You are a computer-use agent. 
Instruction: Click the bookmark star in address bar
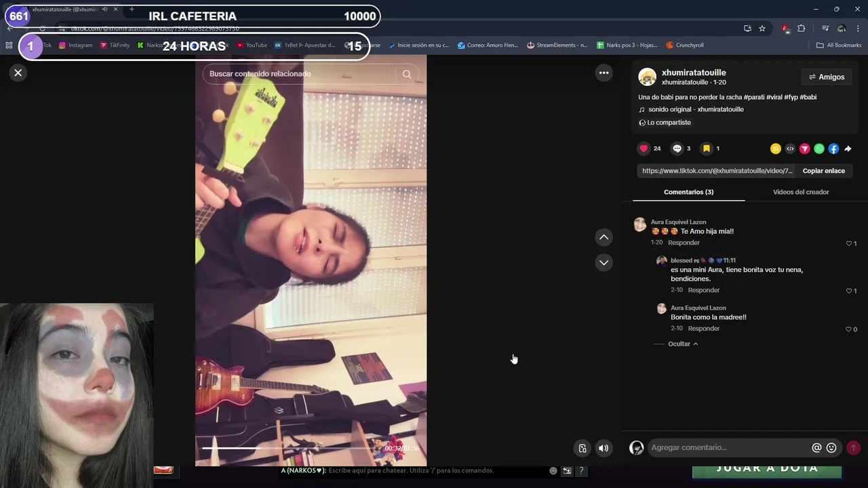point(762,28)
